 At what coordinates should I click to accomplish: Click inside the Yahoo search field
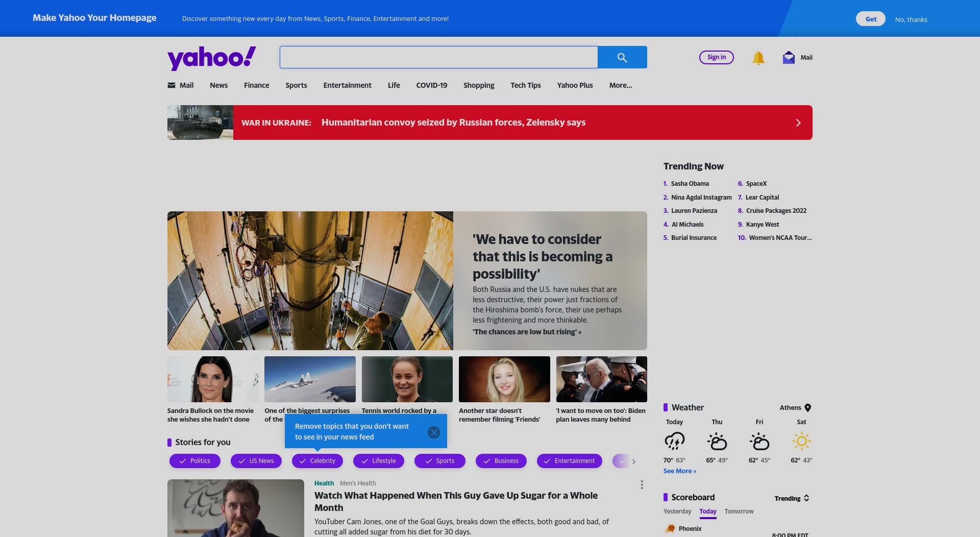[x=438, y=57]
